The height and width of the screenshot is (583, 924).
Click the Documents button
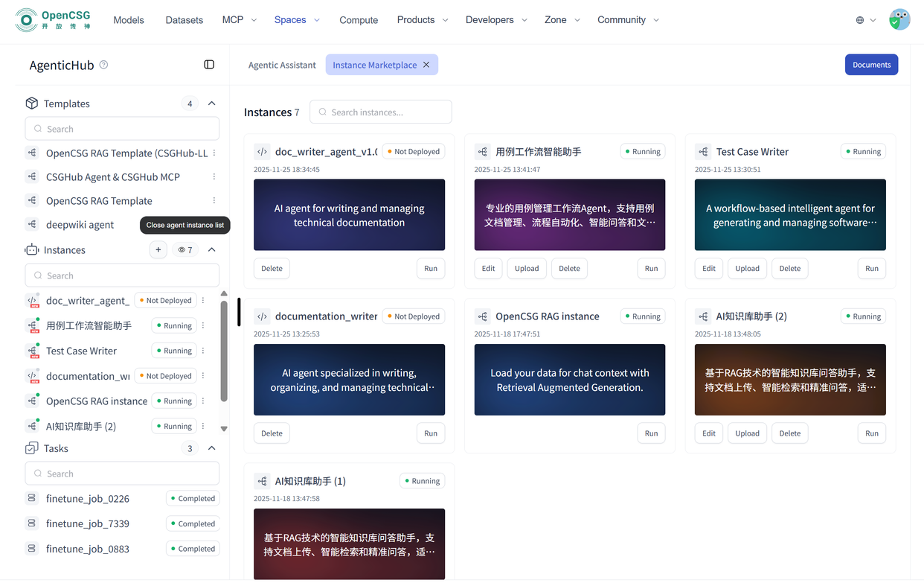tap(871, 65)
